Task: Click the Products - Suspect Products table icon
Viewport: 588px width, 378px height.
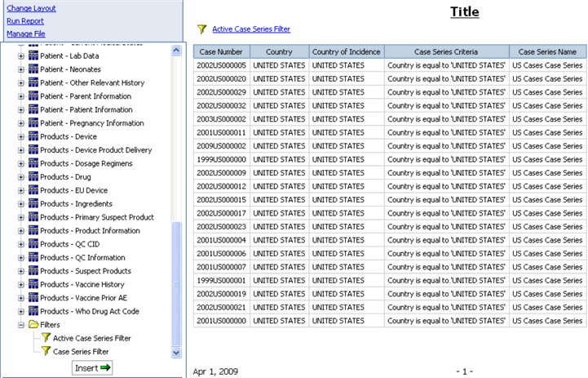Action: 33,271
